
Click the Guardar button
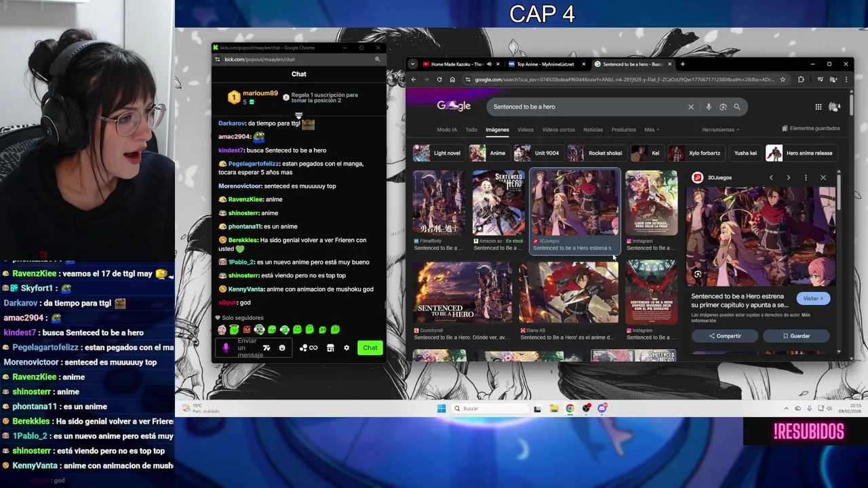[796, 335]
